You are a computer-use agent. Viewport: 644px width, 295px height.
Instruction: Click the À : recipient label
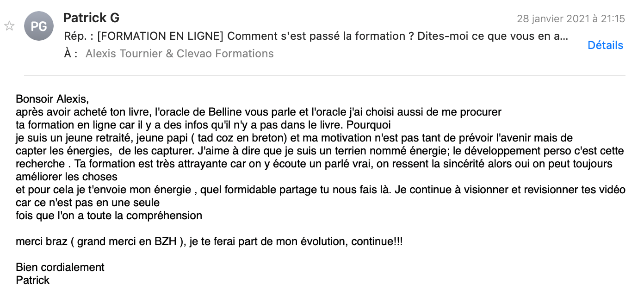71,54
